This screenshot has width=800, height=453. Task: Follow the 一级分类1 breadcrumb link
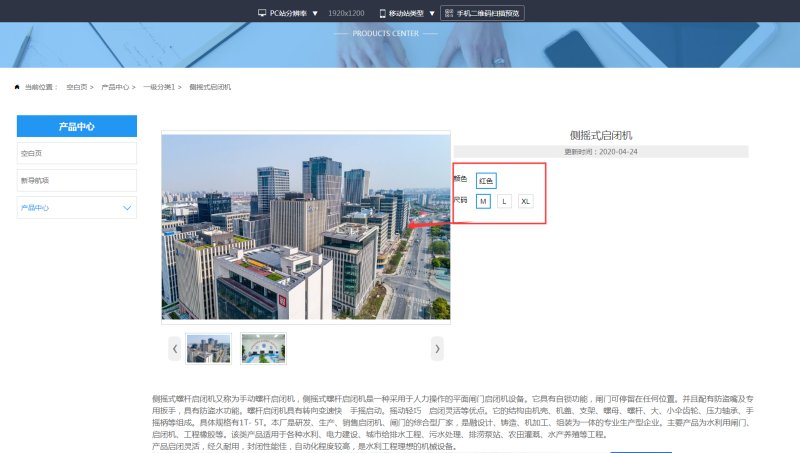coord(159,87)
